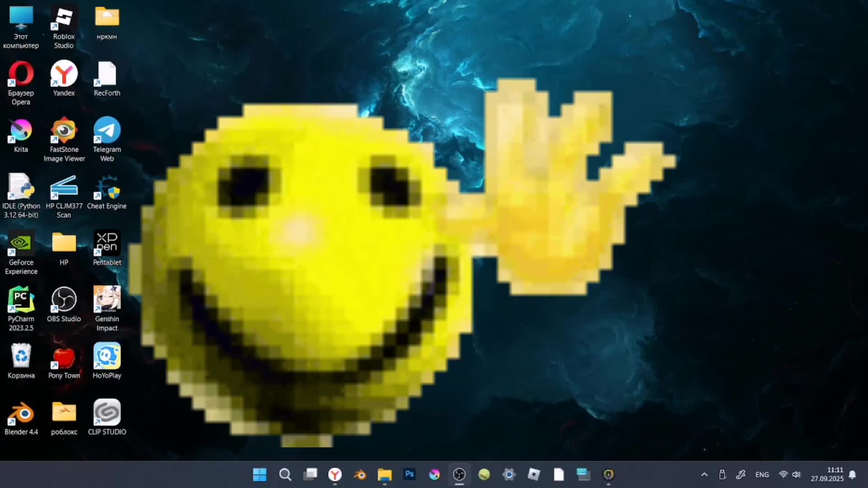Open Krita from the taskbar

(x=434, y=474)
